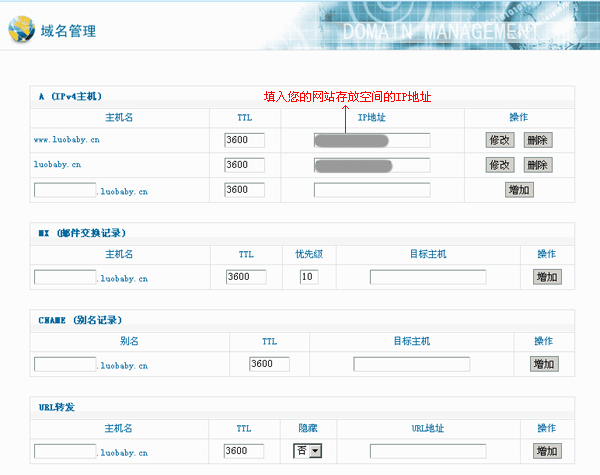Click 增加 button in A record section
This screenshot has height=475, width=600.
tap(519, 190)
